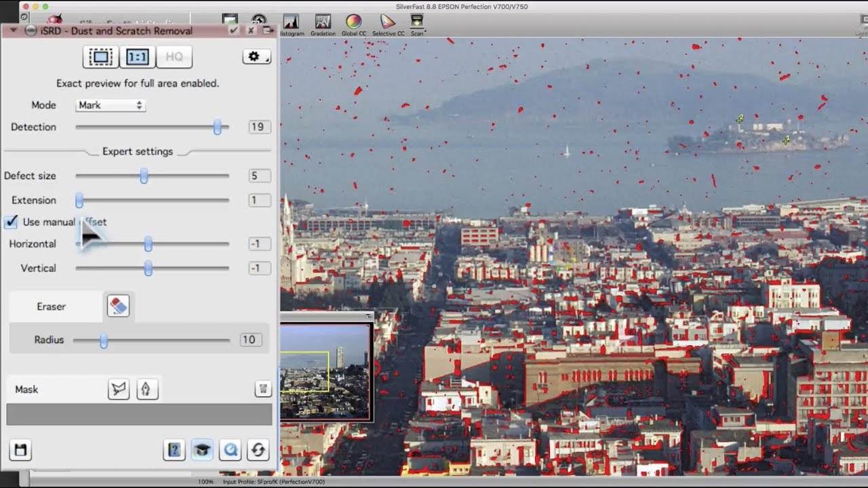Reset iSRD settings with refresh icon
The width and height of the screenshot is (868, 488).
click(x=258, y=450)
